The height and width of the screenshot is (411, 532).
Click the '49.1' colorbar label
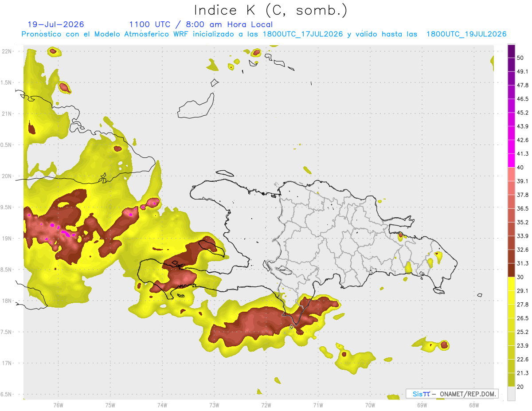click(x=523, y=71)
